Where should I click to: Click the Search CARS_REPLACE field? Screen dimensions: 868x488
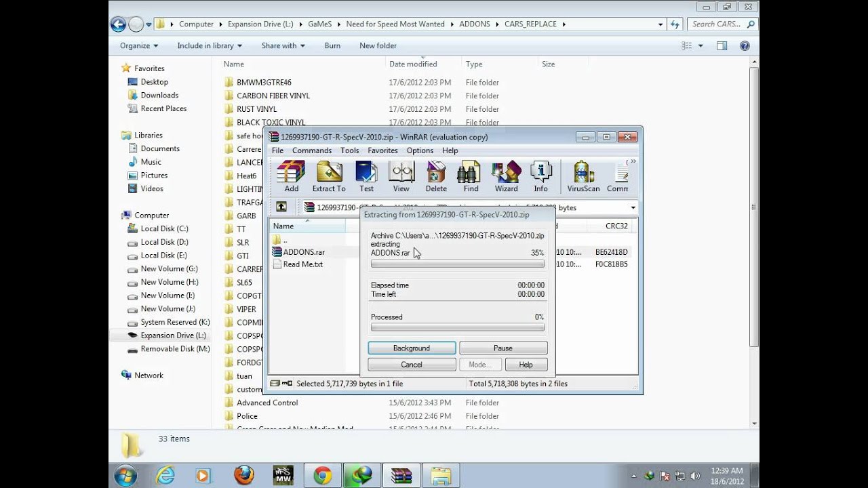tap(722, 24)
